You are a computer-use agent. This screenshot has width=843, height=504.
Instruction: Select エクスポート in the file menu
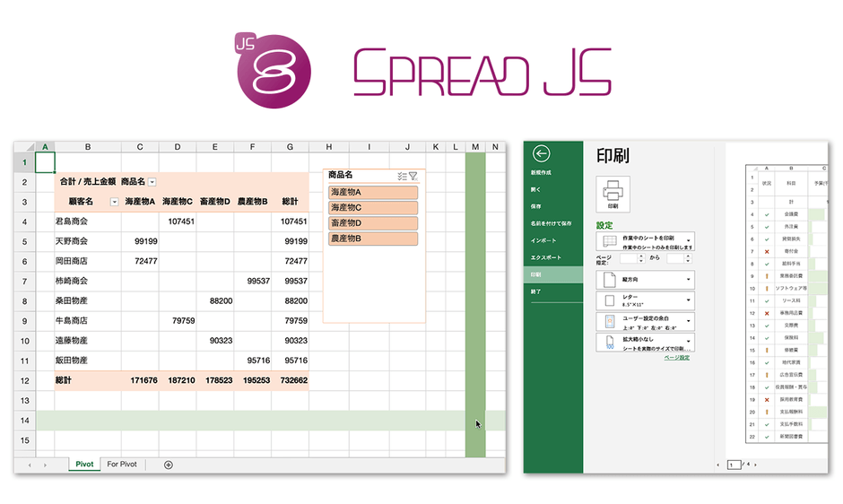click(x=545, y=257)
